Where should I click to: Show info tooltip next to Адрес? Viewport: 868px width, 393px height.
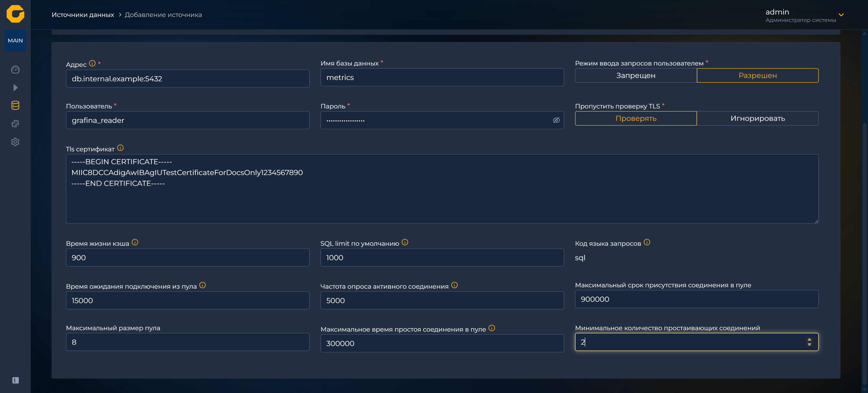click(x=92, y=63)
